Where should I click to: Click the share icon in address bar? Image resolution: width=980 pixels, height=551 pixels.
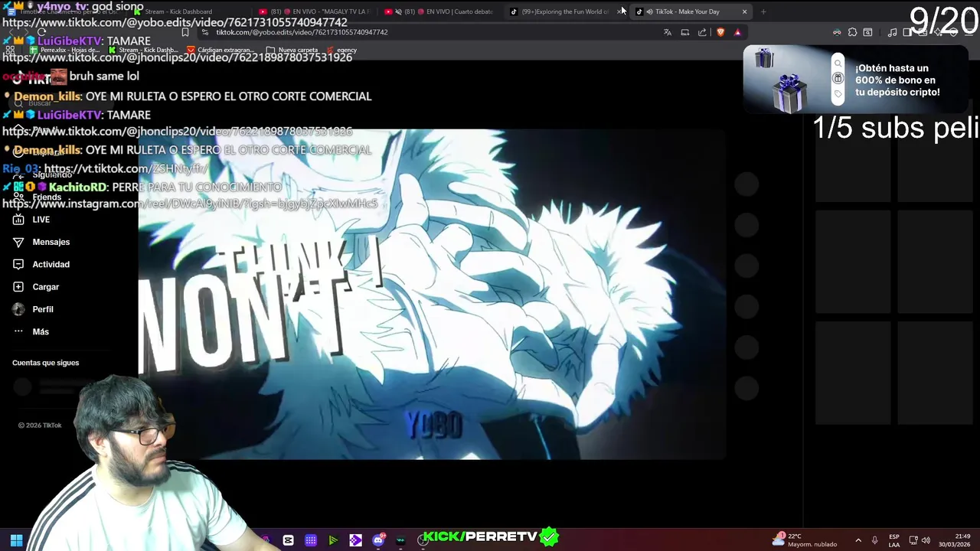(x=702, y=32)
